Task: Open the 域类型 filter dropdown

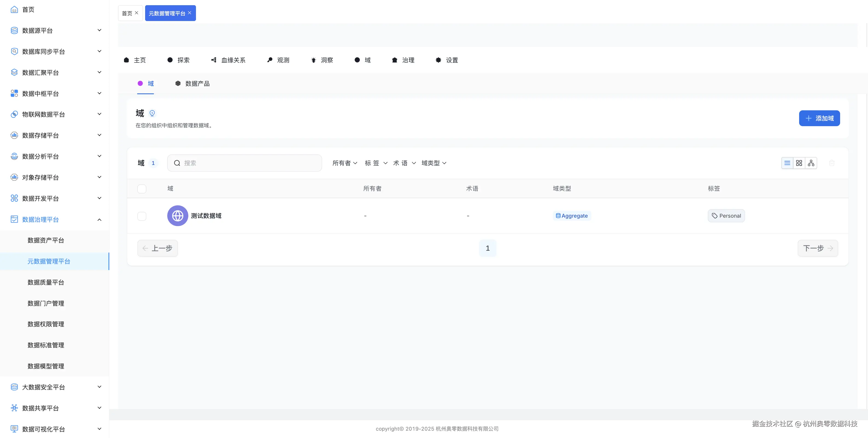Action: point(434,163)
